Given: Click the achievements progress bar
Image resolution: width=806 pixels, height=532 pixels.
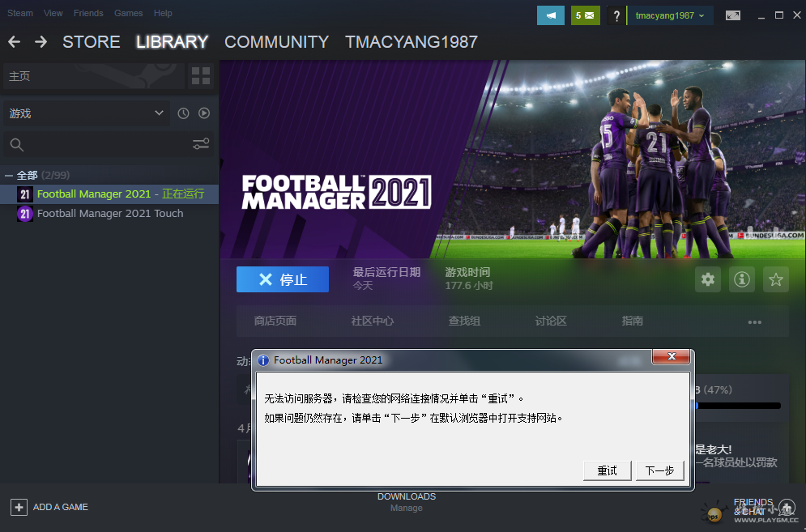Looking at the screenshot, I should click(x=739, y=406).
